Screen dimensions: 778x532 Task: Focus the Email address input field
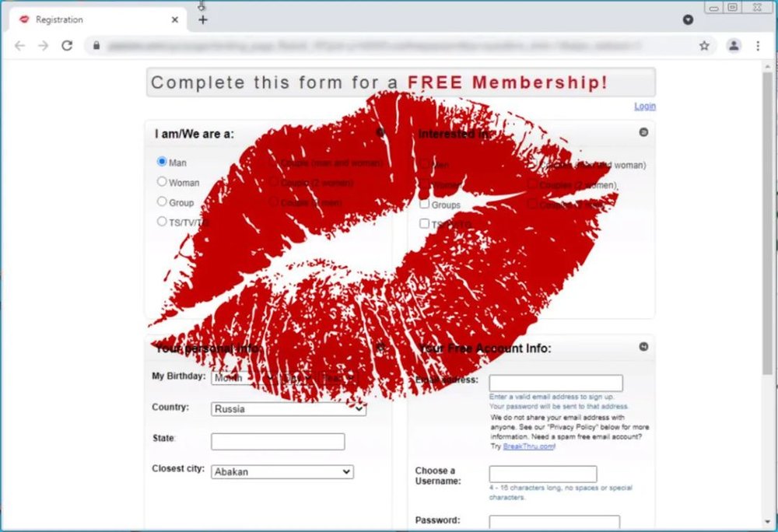[x=555, y=383]
